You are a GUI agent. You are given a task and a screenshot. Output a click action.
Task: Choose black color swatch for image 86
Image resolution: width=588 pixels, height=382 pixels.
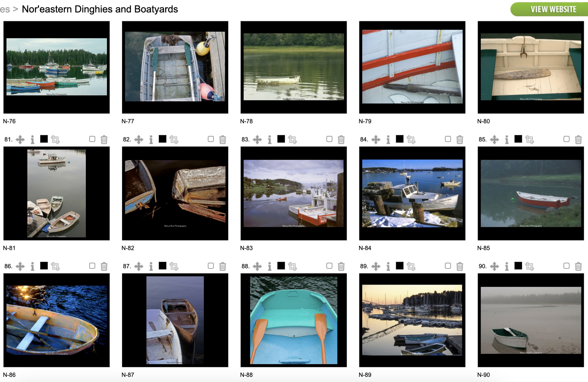click(44, 265)
